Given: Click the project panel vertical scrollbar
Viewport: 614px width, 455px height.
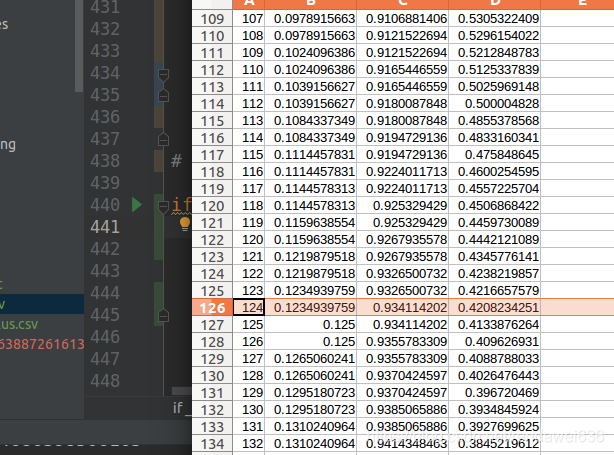Looking at the screenshot, I should pos(79,46).
